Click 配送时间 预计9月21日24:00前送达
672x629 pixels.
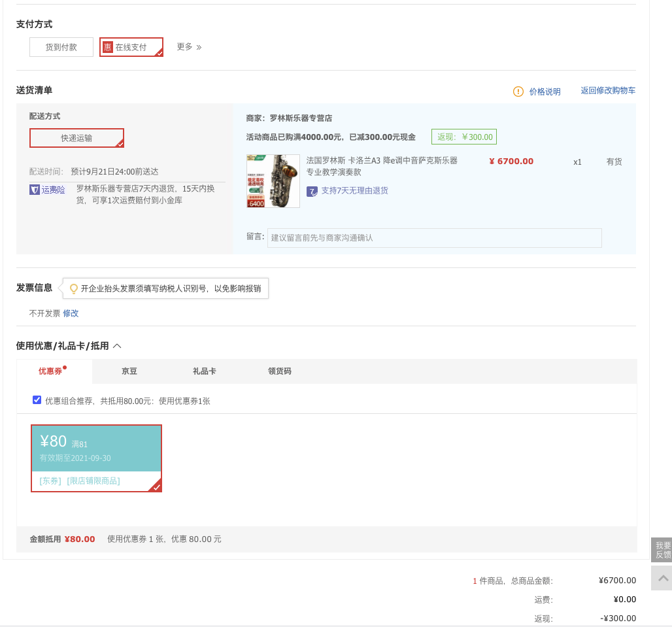point(94,172)
